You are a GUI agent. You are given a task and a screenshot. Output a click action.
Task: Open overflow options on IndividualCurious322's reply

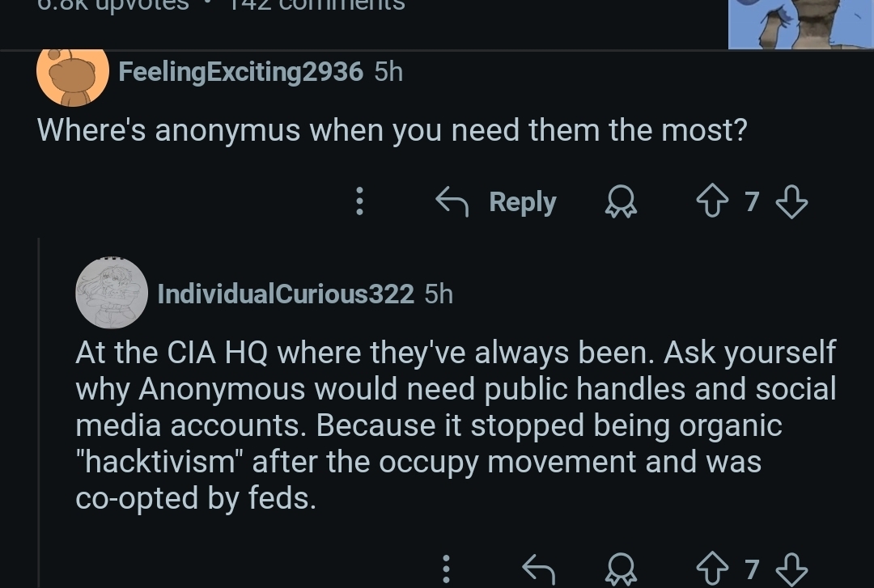coord(446,569)
